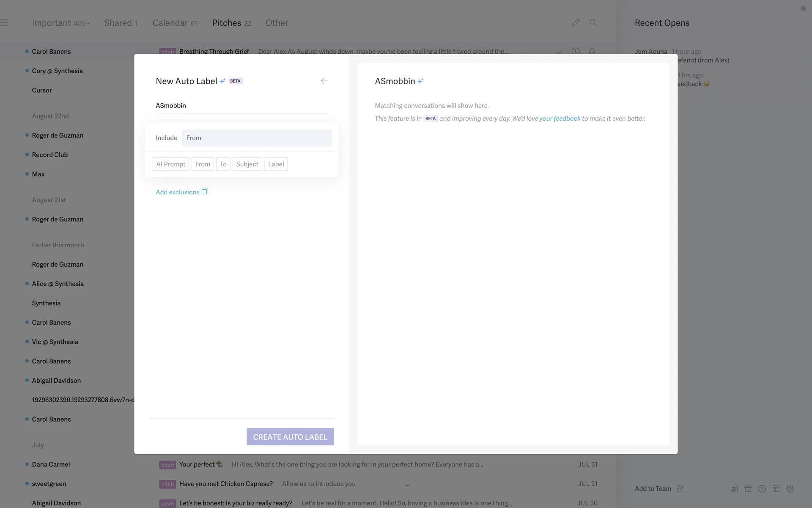This screenshot has height=508, width=812.
Task: Switch to the Important tab
Action: pyautogui.click(x=52, y=23)
